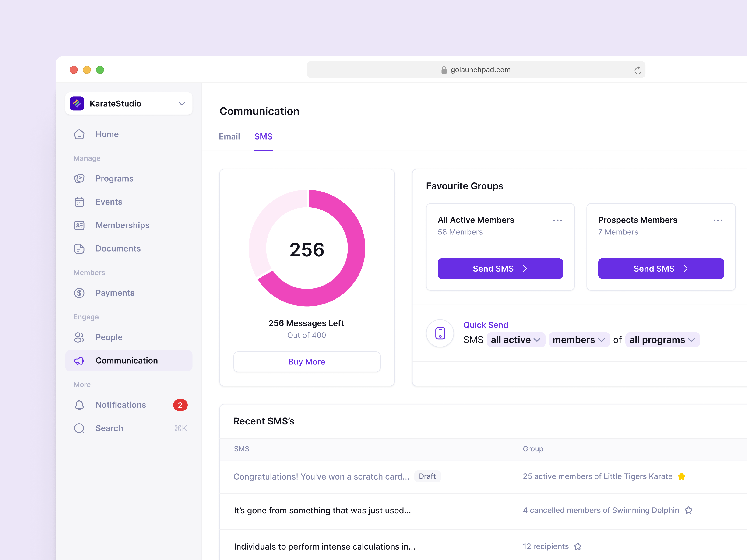The height and width of the screenshot is (560, 747).
Task: Click the '12 recipients' group text
Action: click(546, 546)
